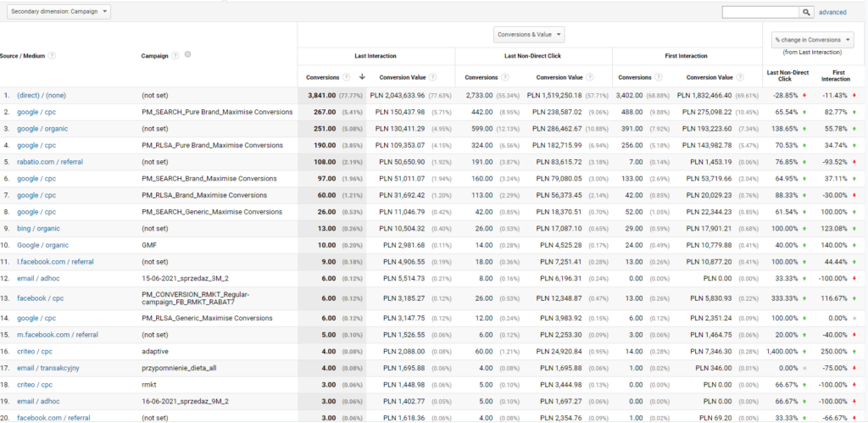This screenshot has width=868, height=423.
Task: Open l.facebook.com / referral link
Action: (55, 261)
